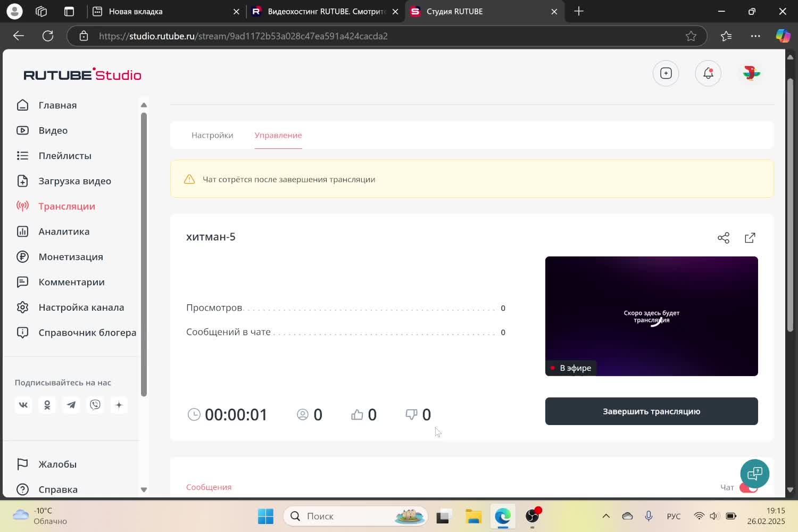Click the browser address bar URL
The width and height of the screenshot is (798, 532).
point(243,36)
